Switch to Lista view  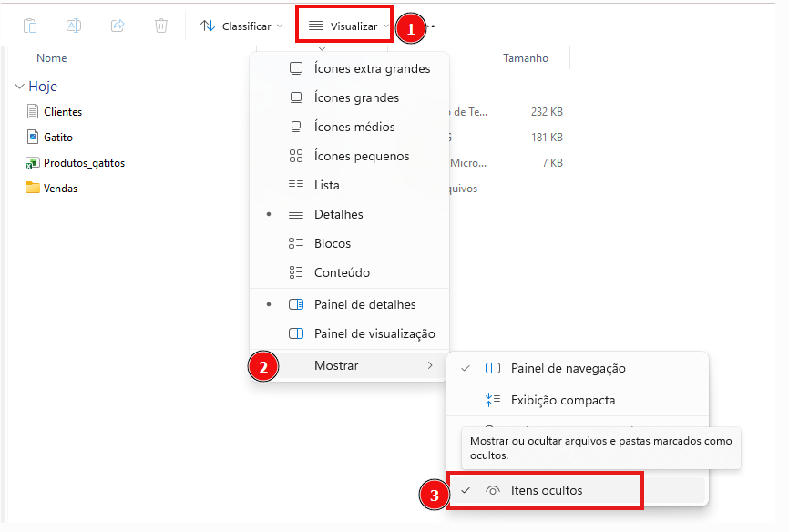pyautogui.click(x=349, y=185)
